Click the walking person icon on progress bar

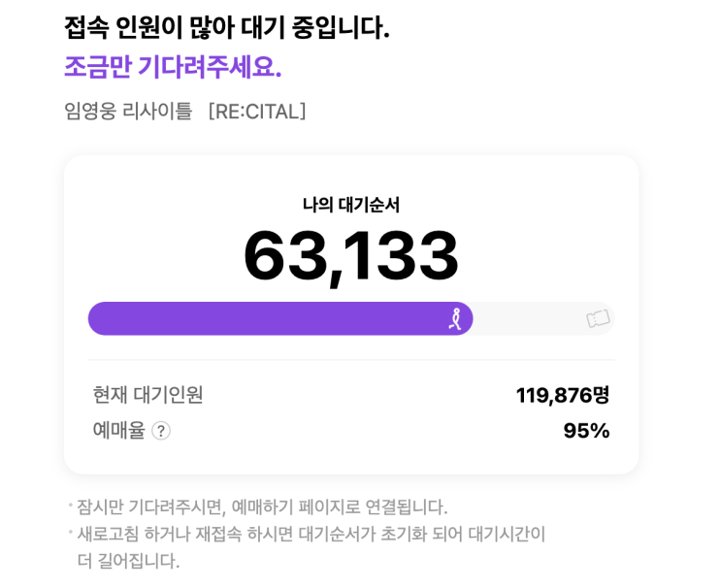(455, 318)
